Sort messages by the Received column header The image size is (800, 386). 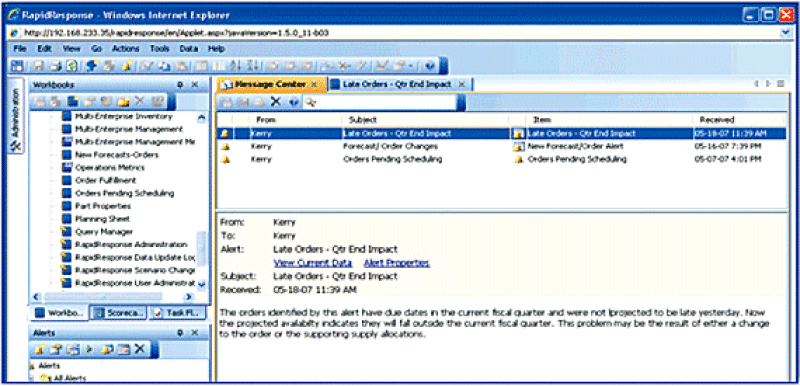716,120
